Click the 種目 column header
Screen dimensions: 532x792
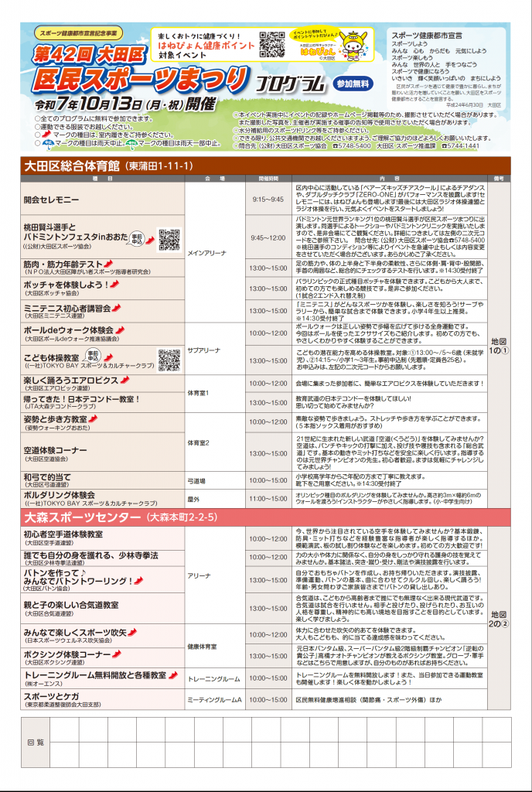pyautogui.click(x=103, y=179)
